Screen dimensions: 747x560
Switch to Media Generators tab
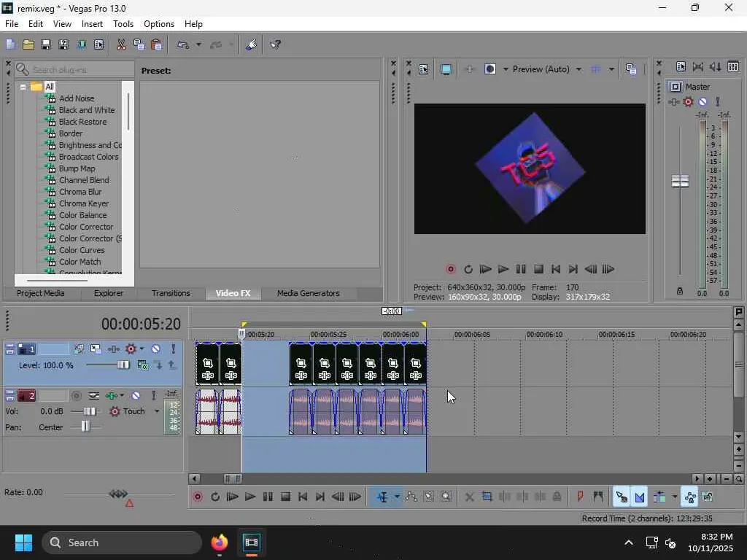click(309, 293)
